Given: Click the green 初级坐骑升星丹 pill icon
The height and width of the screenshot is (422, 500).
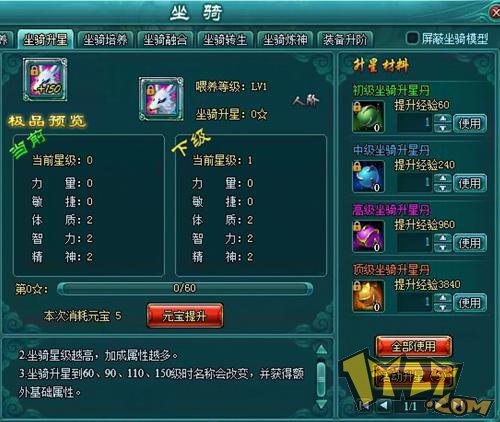Looking at the screenshot, I should [x=368, y=117].
